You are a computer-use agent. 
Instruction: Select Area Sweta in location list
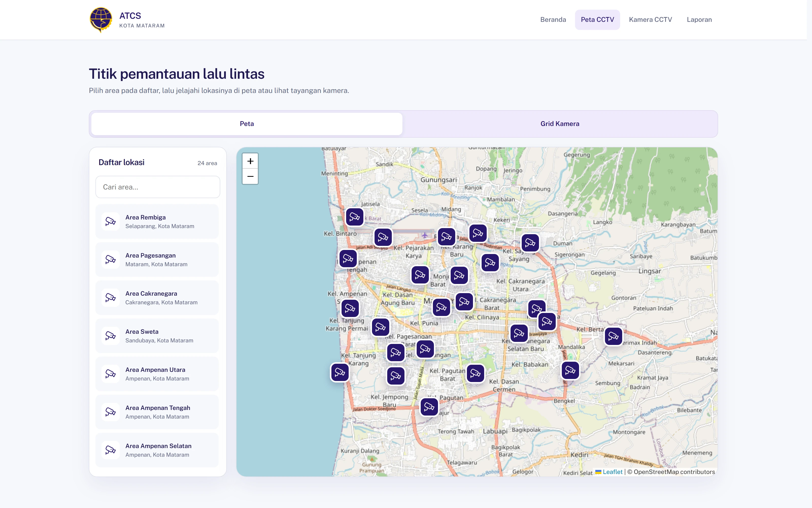pos(157,336)
